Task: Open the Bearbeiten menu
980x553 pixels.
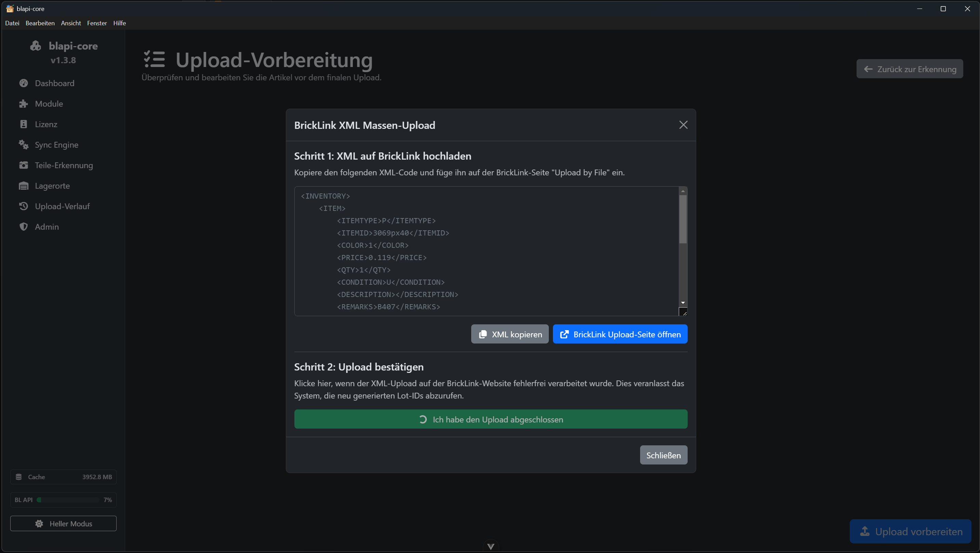Action: (40, 23)
